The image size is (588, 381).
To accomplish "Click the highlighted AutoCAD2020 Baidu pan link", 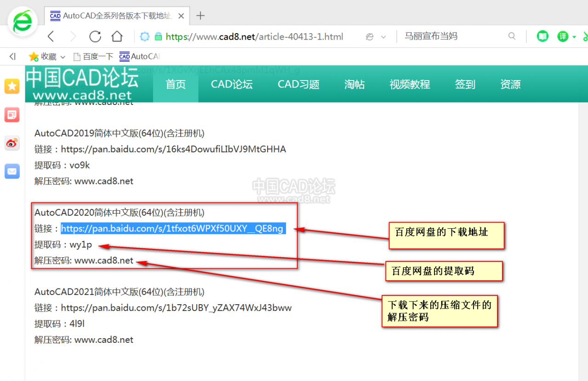I will tap(173, 229).
